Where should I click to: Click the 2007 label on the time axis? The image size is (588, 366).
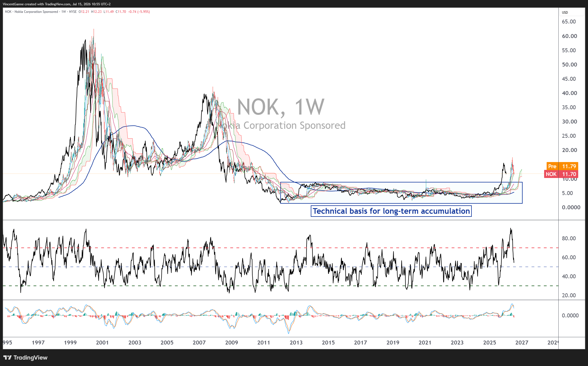coord(199,343)
